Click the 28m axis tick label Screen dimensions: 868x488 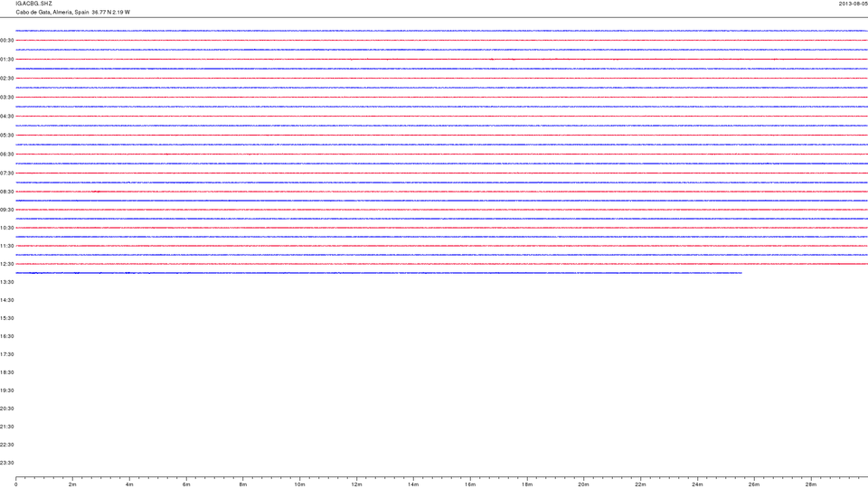(x=810, y=484)
